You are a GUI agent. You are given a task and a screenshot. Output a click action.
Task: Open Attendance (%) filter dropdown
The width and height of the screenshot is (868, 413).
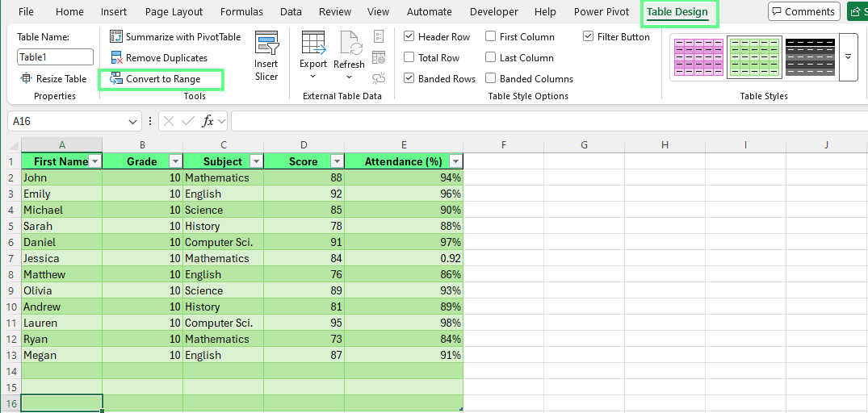[455, 161]
